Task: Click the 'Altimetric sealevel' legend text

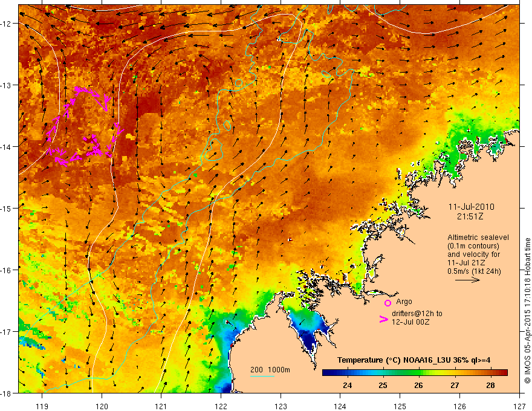Action: (x=478, y=238)
